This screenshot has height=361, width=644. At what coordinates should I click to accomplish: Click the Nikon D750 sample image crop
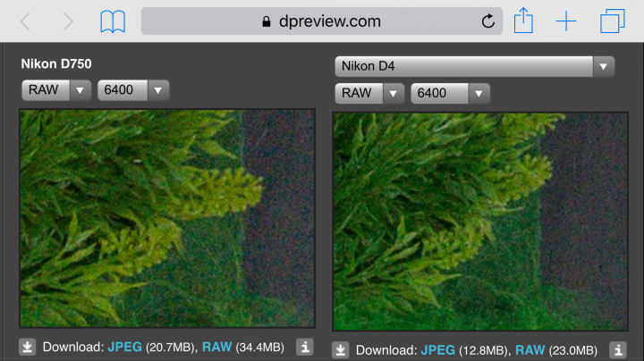point(167,218)
